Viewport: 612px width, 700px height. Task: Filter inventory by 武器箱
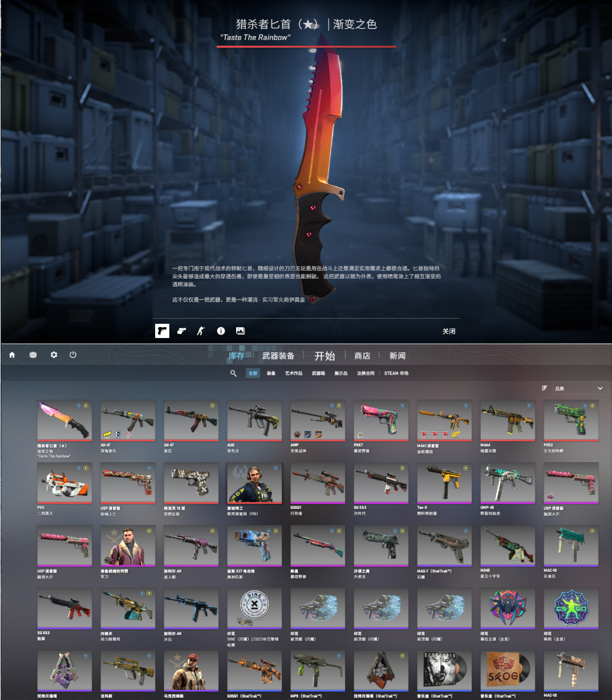coord(318,373)
